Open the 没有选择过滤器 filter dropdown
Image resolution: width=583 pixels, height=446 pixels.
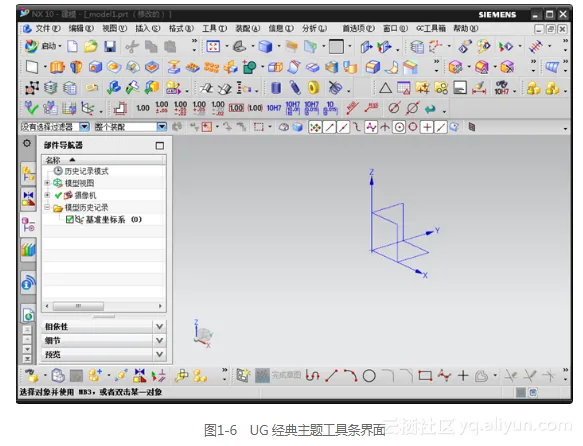click(x=84, y=127)
